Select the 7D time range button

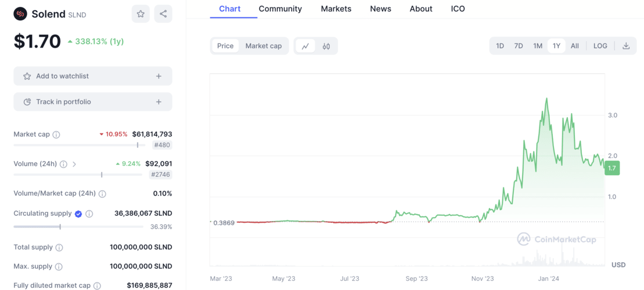[519, 46]
